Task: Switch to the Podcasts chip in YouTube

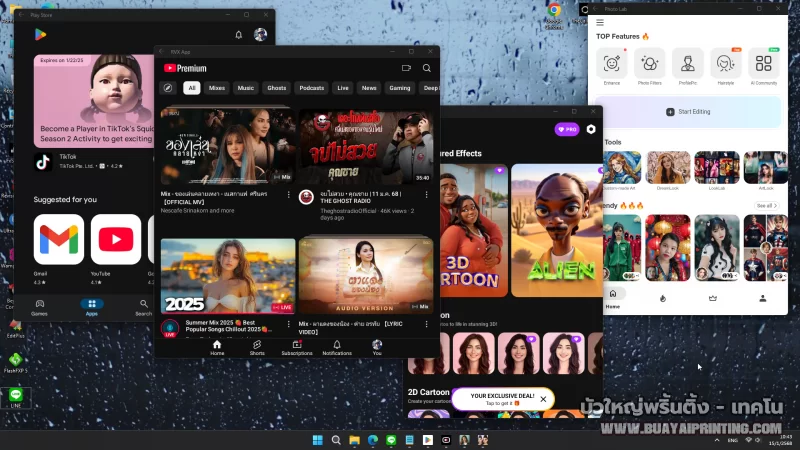Action: [x=311, y=88]
